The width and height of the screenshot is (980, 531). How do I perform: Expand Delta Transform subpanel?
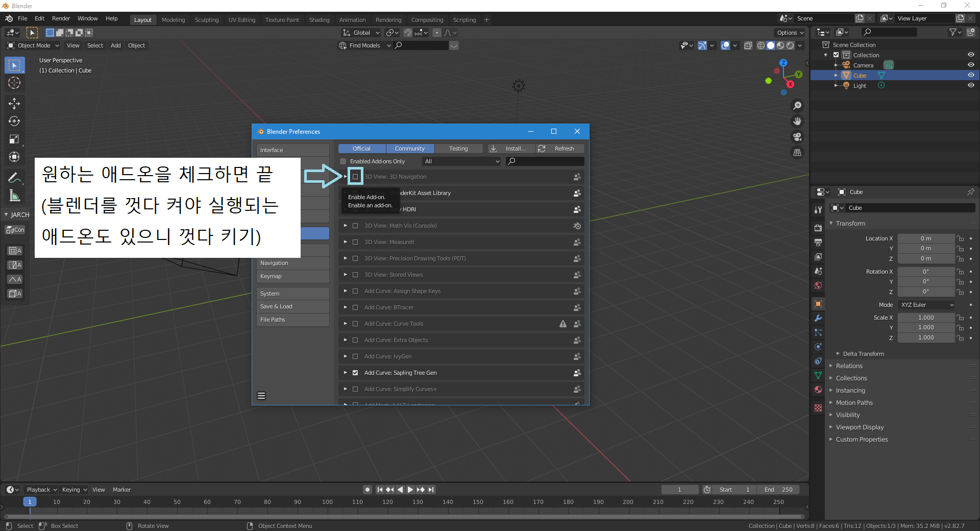coord(863,354)
